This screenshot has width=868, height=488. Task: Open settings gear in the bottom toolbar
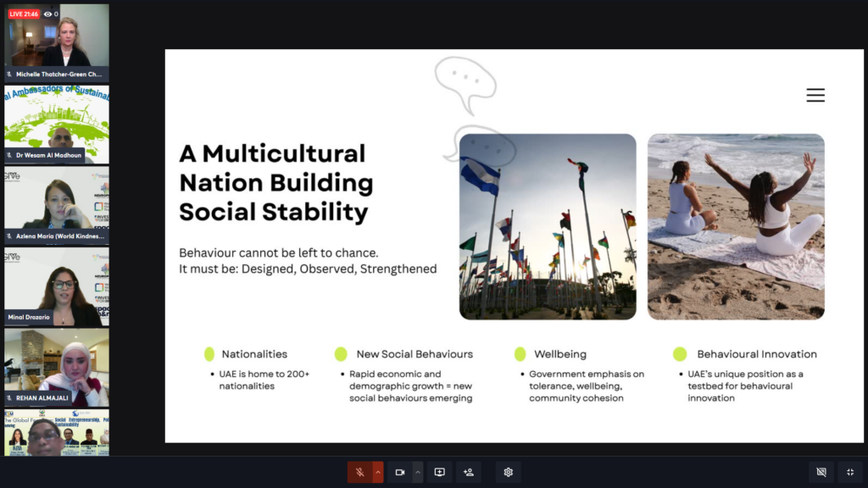[x=508, y=472]
